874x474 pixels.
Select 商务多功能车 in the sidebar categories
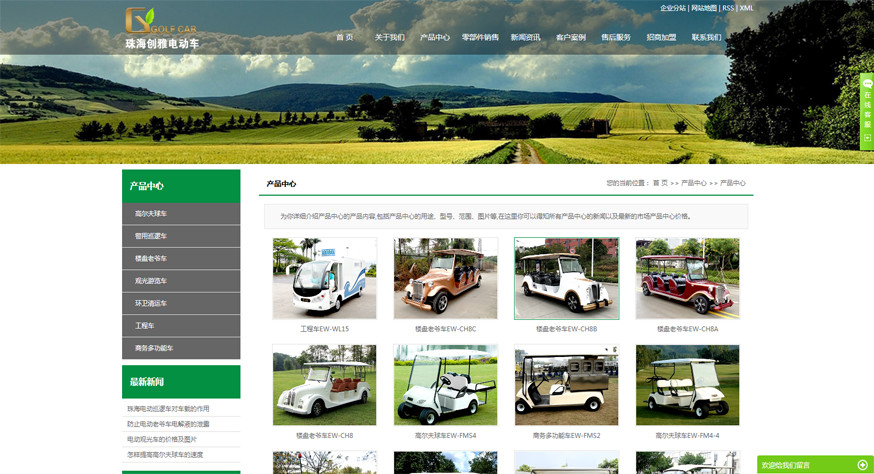point(181,347)
